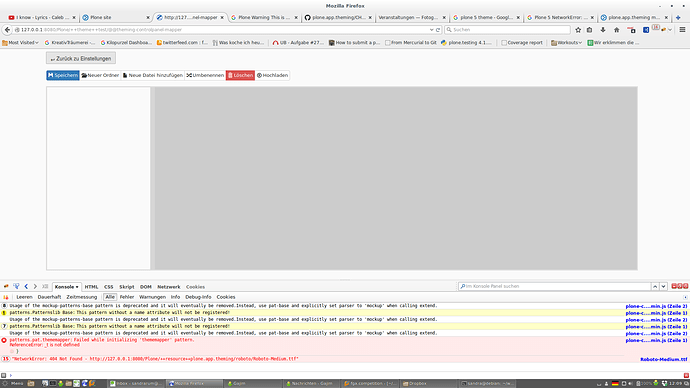The image size is (690, 388).
Task: Filter console to Cookies messages
Action: pos(226,297)
